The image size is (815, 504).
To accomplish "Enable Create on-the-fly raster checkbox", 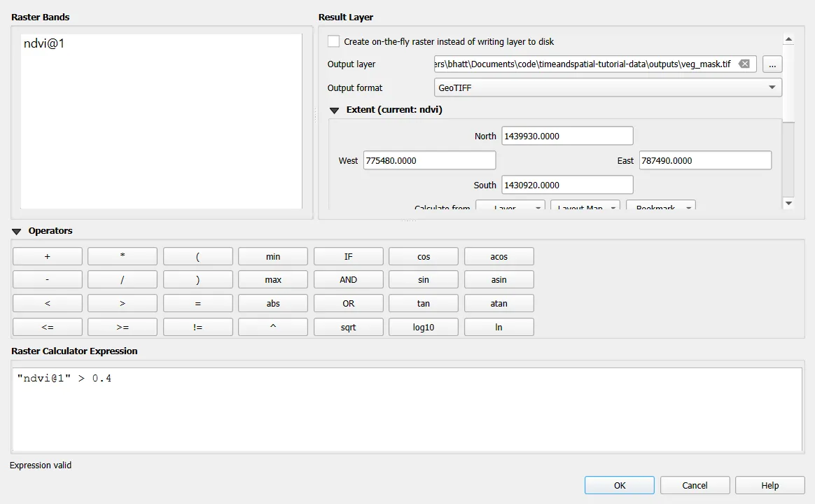I will click(x=334, y=41).
